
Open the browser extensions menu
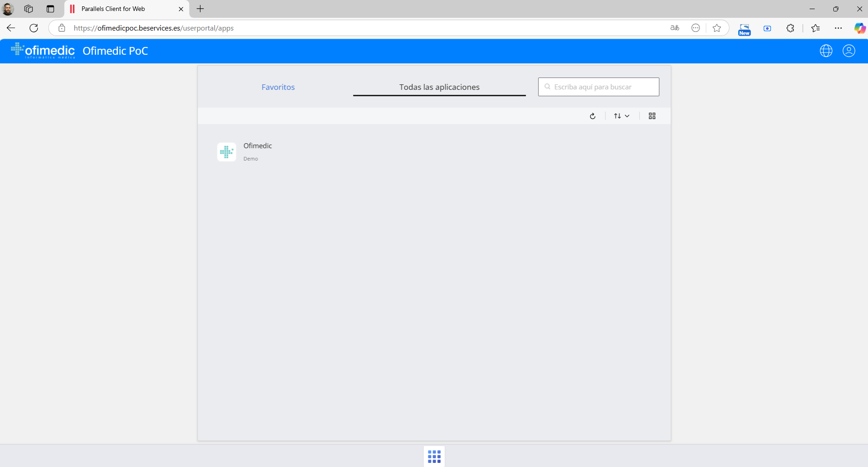790,28
